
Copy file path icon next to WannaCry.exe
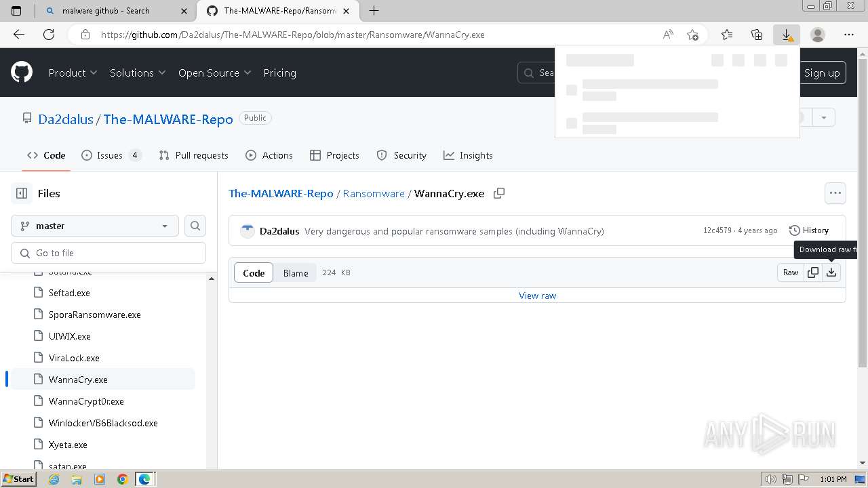coord(499,193)
